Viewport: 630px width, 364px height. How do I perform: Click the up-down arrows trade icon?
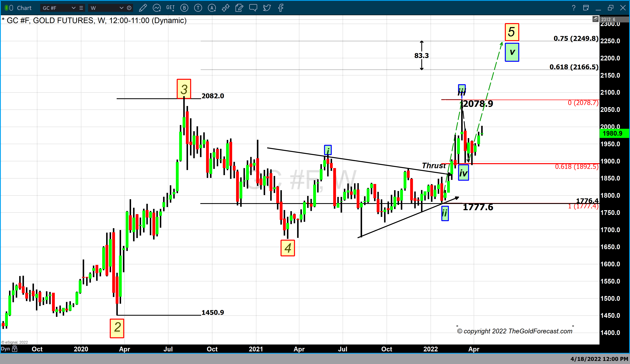pos(225,8)
